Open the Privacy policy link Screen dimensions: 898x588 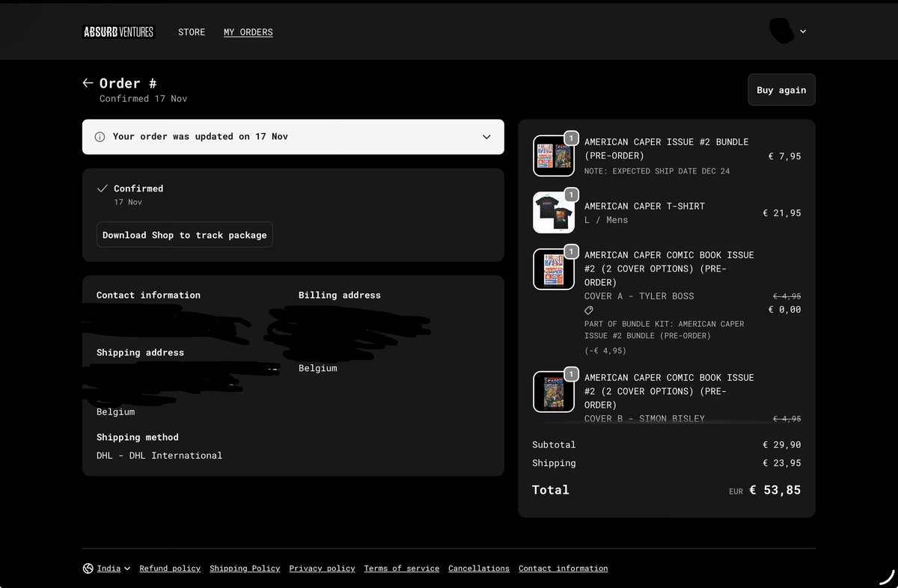tap(322, 569)
